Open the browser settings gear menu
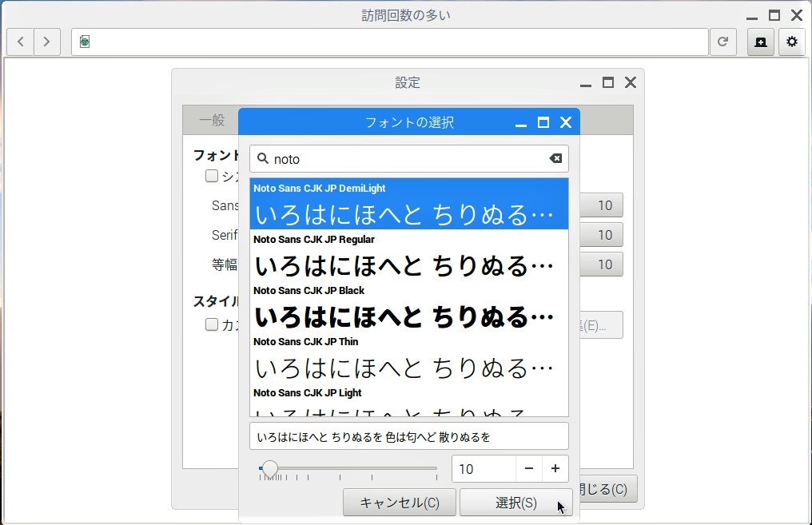 792,42
